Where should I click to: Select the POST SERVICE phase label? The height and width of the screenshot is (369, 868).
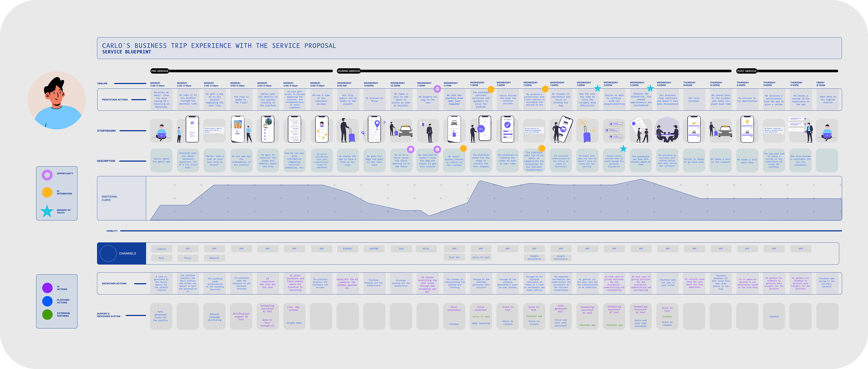(747, 71)
